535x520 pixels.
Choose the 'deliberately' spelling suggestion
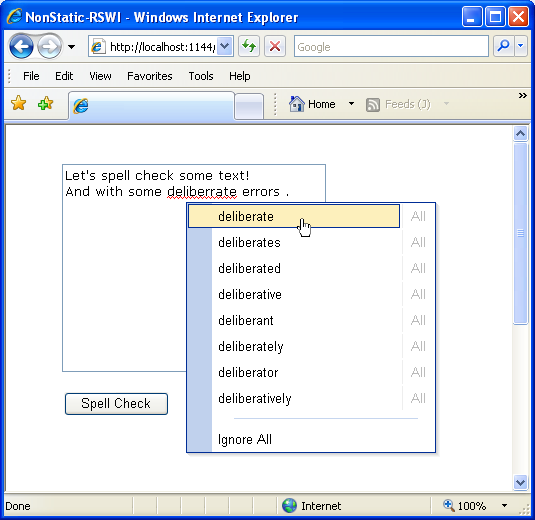click(251, 346)
